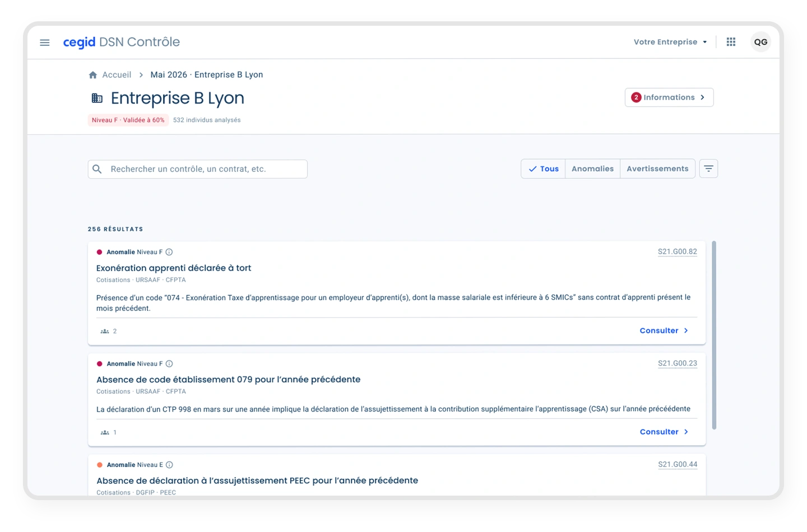Open the hamburger navigation menu
The width and height of the screenshot is (807, 532).
tap(45, 43)
